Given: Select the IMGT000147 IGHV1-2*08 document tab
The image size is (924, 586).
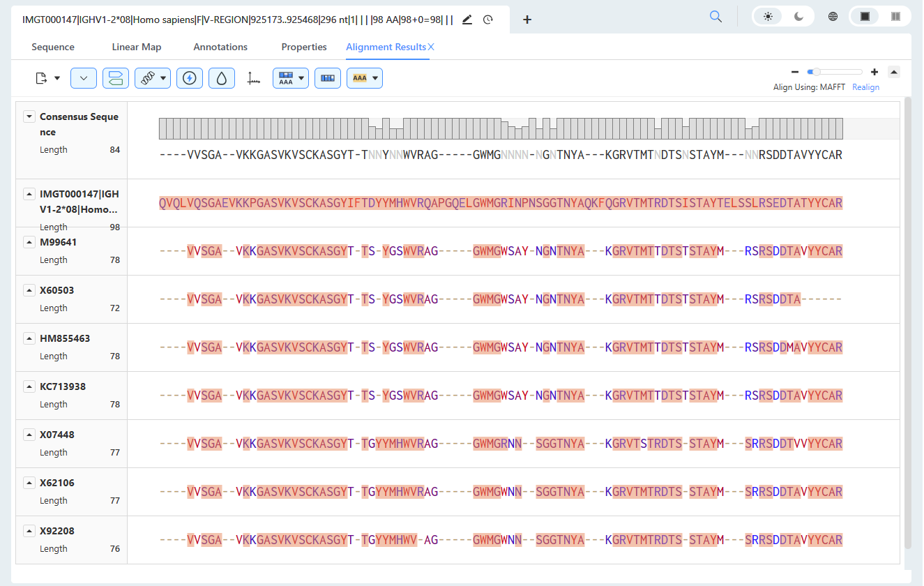Looking at the screenshot, I should point(238,20).
